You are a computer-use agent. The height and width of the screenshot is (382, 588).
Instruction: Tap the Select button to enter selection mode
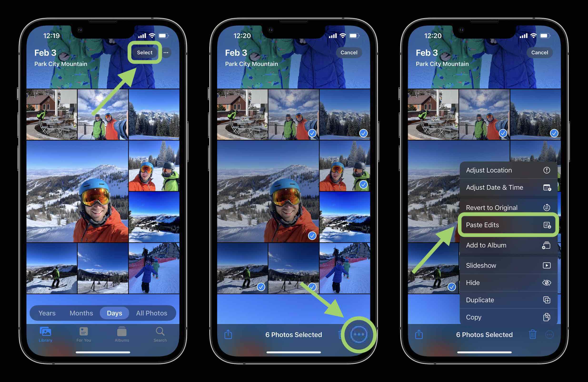pyautogui.click(x=145, y=52)
